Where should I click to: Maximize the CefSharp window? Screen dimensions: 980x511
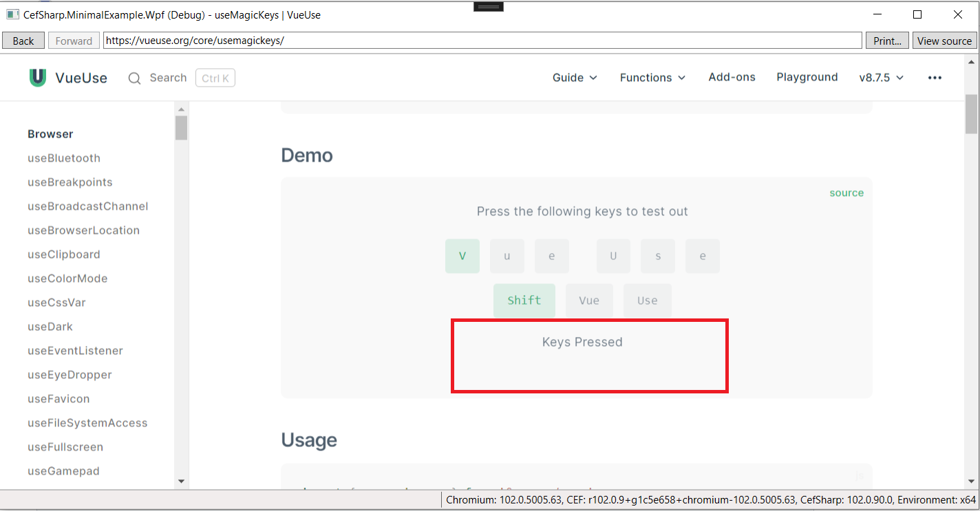click(x=917, y=14)
